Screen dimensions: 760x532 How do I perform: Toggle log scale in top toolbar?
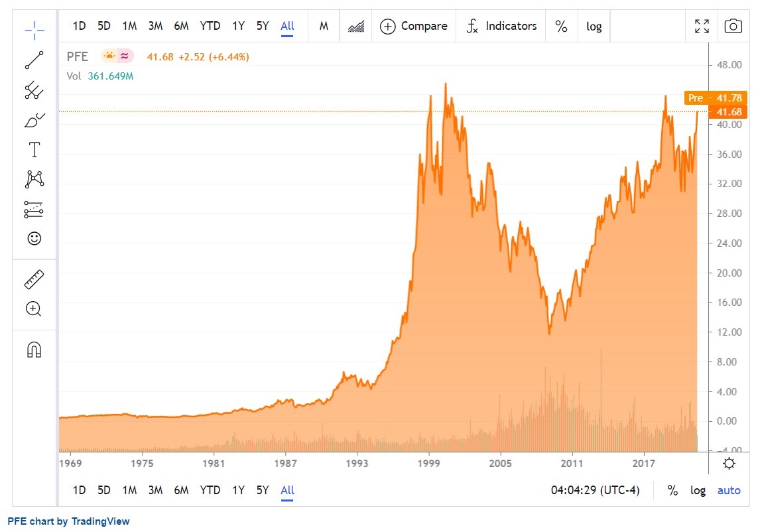(594, 26)
